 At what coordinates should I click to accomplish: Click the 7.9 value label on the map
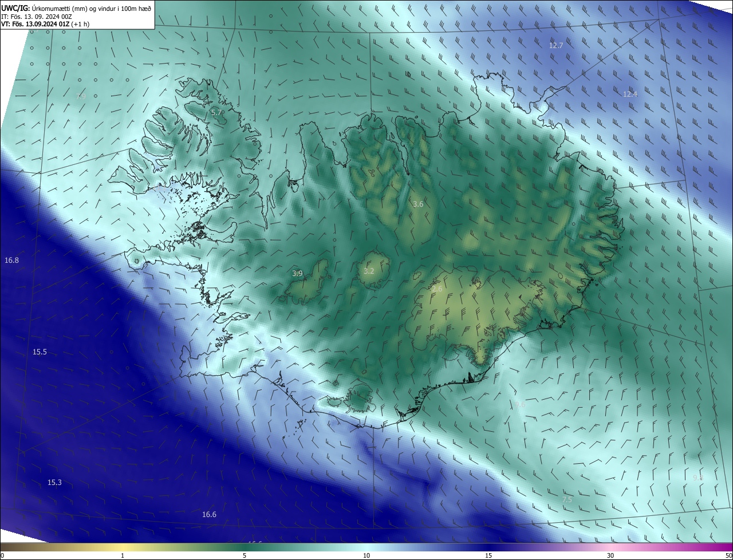(81, 96)
